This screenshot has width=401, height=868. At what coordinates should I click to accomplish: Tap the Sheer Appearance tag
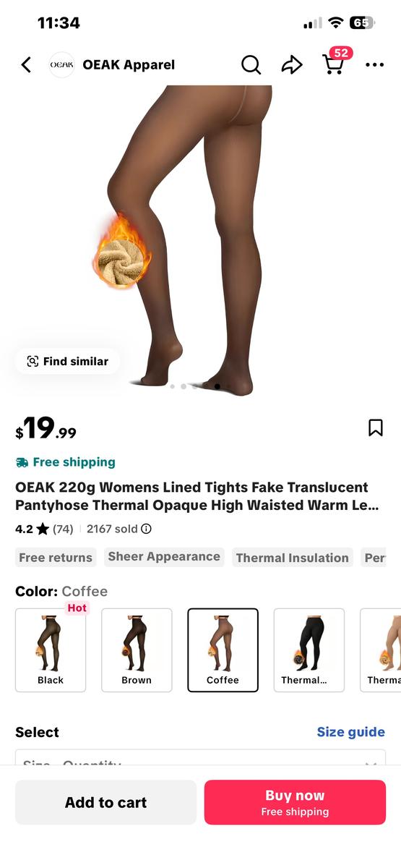pyautogui.click(x=164, y=557)
